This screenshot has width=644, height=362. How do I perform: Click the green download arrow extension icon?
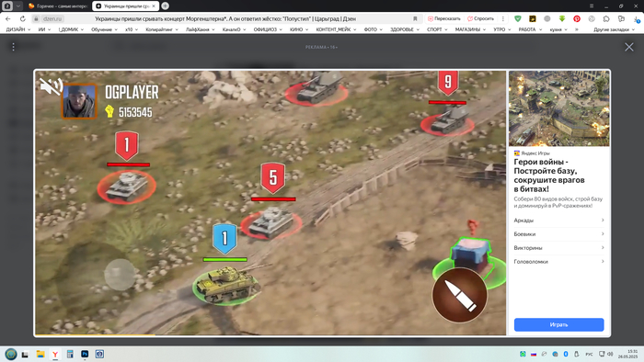tap(562, 19)
